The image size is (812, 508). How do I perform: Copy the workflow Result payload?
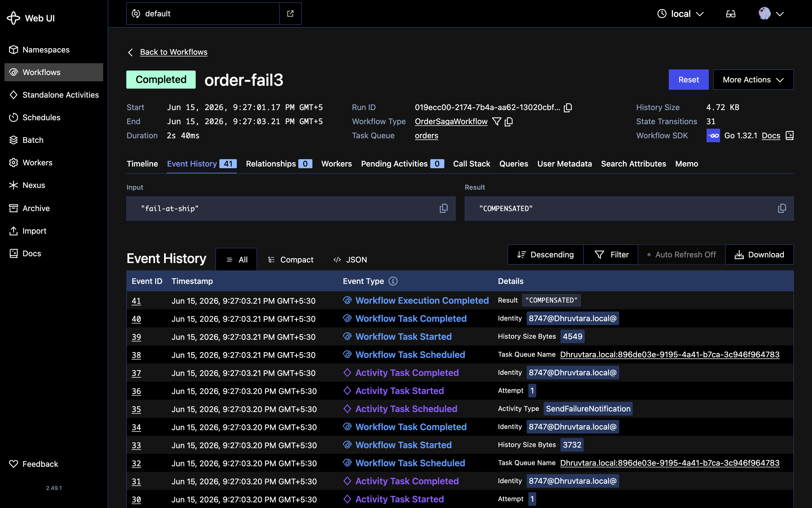click(782, 208)
